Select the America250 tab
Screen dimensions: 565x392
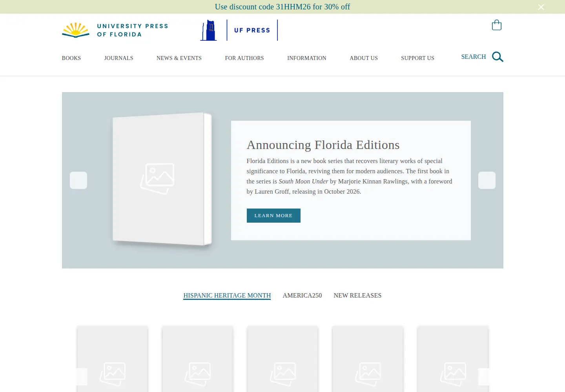tap(302, 296)
